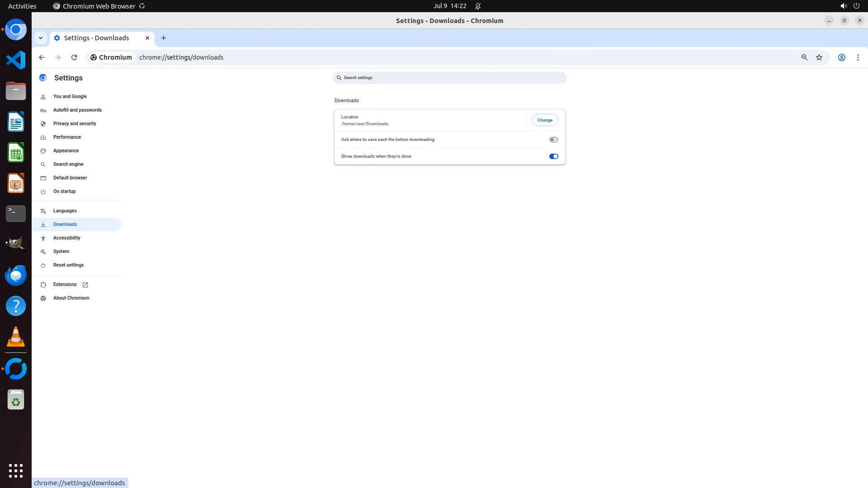Expand the tab search dropdown arrow
This screenshot has width=868, height=488.
tap(41, 38)
